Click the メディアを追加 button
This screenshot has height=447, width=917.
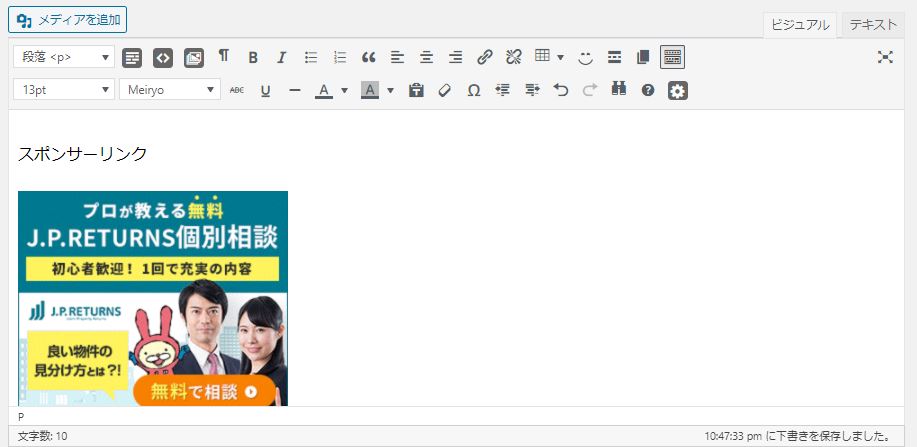67,20
